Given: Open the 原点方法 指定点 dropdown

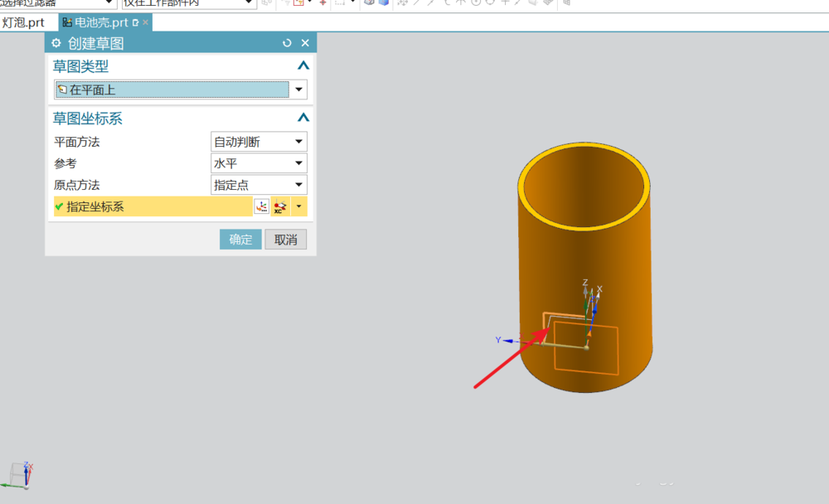Looking at the screenshot, I should [299, 185].
